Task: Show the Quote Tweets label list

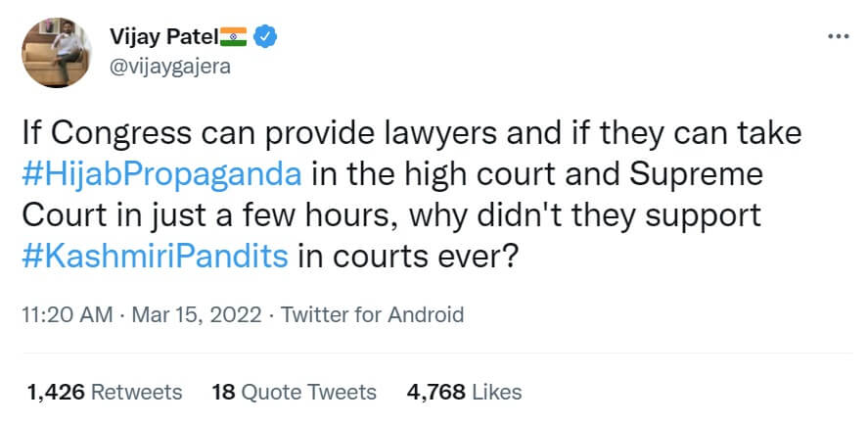Action: tap(308, 393)
